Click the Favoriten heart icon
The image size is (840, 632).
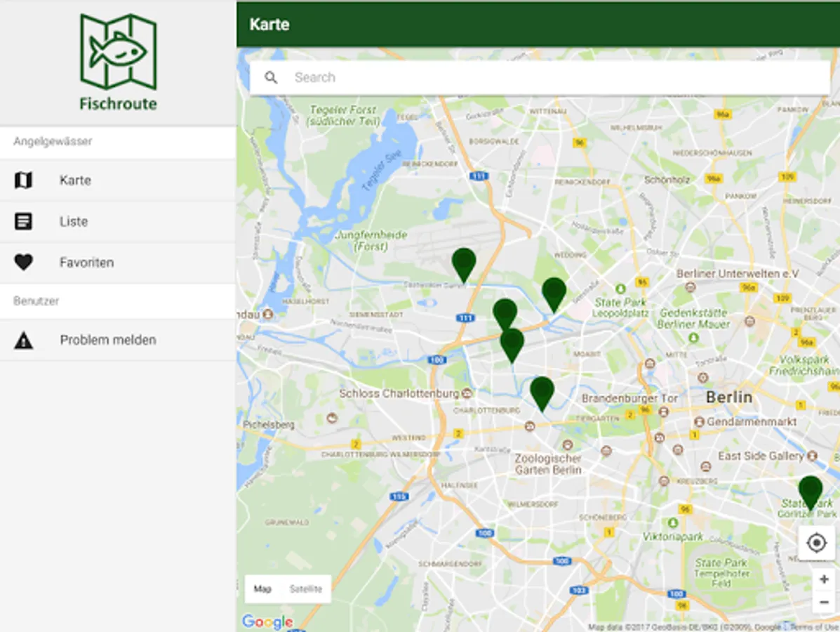pos(23,262)
